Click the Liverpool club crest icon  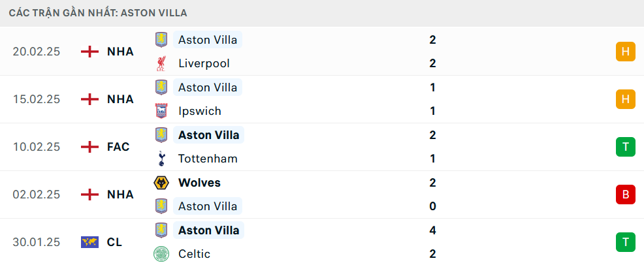161,63
